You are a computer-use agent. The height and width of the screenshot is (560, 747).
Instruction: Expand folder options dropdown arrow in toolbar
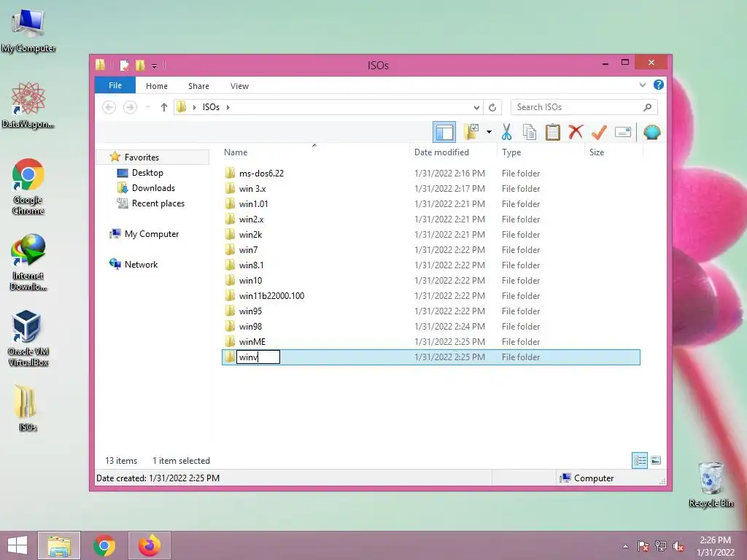(489, 132)
